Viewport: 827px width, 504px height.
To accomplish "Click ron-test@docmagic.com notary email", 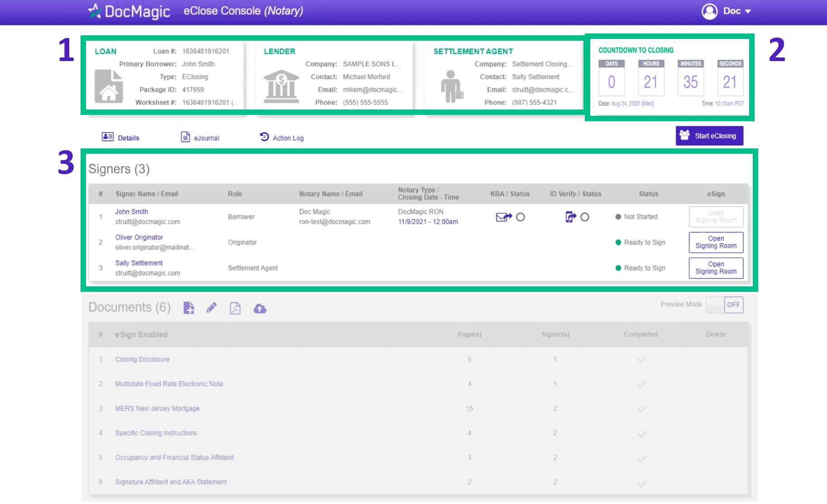I will [x=335, y=222].
